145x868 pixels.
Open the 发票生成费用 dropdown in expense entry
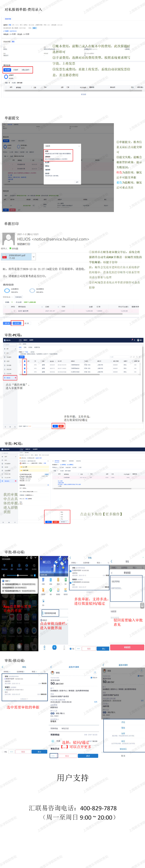click(x=26, y=70)
